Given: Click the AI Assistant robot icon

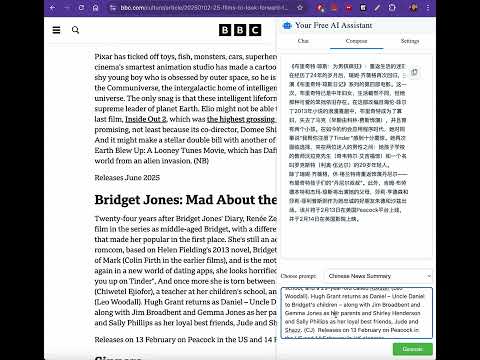Looking at the screenshot, I should pos(287,25).
